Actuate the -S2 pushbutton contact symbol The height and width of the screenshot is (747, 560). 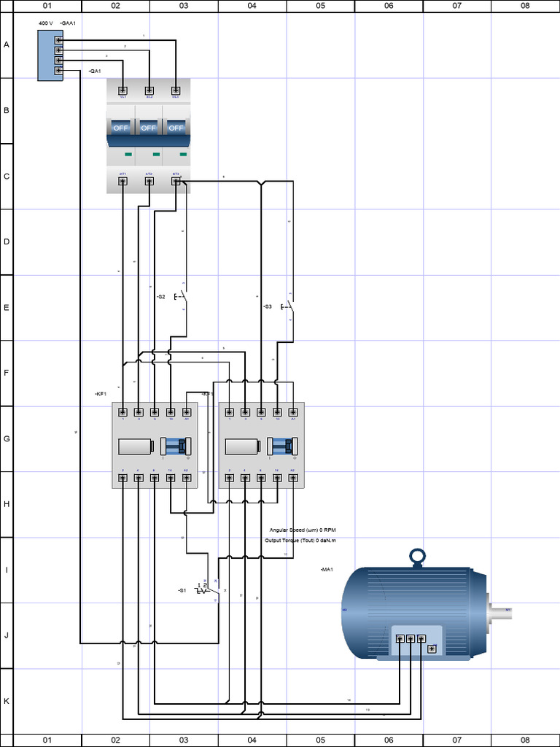[181, 296]
